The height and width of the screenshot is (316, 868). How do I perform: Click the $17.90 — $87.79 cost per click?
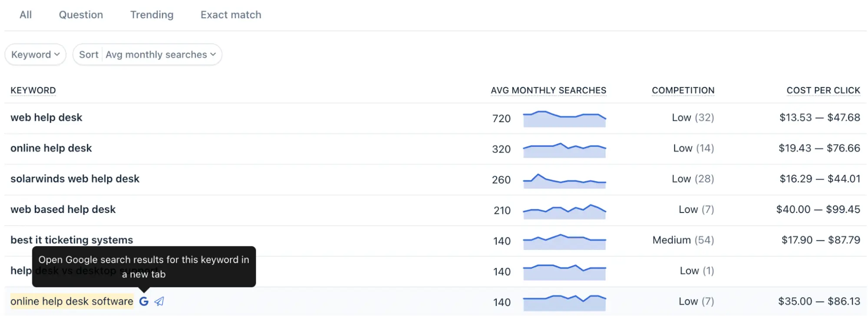click(x=821, y=240)
